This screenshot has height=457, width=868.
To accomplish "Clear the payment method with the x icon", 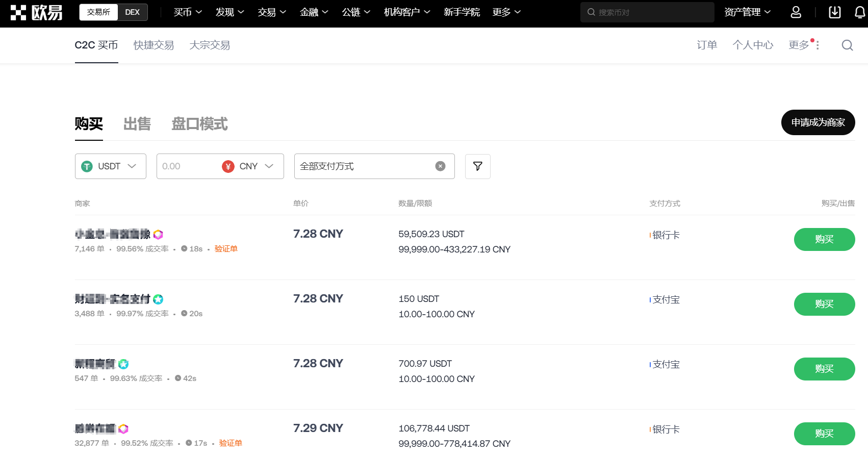I will 440,166.
